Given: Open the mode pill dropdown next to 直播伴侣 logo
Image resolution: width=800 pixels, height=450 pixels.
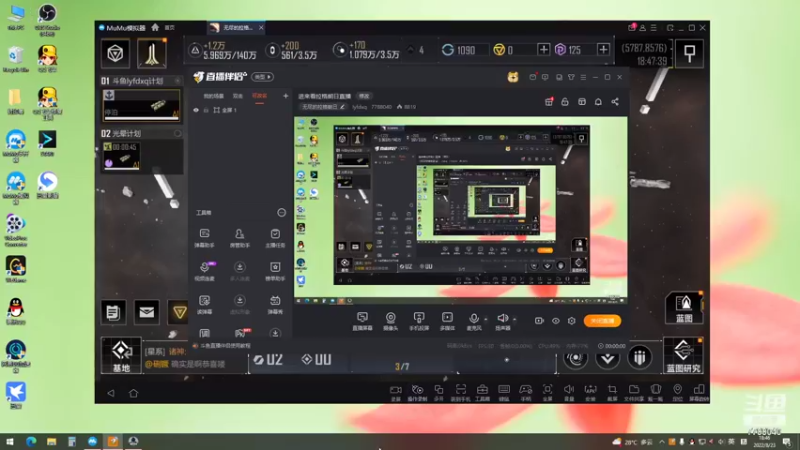Looking at the screenshot, I should [x=263, y=77].
